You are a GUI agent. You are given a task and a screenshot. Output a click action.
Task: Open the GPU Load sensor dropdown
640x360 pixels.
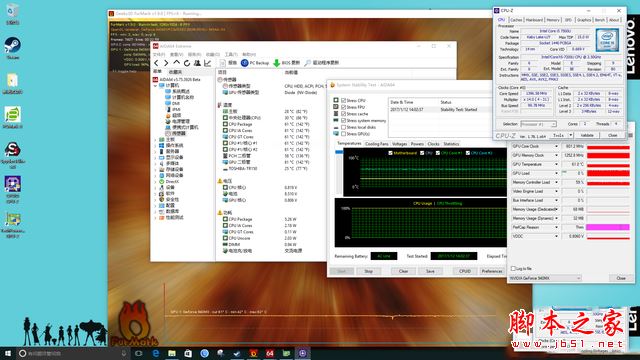(556, 173)
